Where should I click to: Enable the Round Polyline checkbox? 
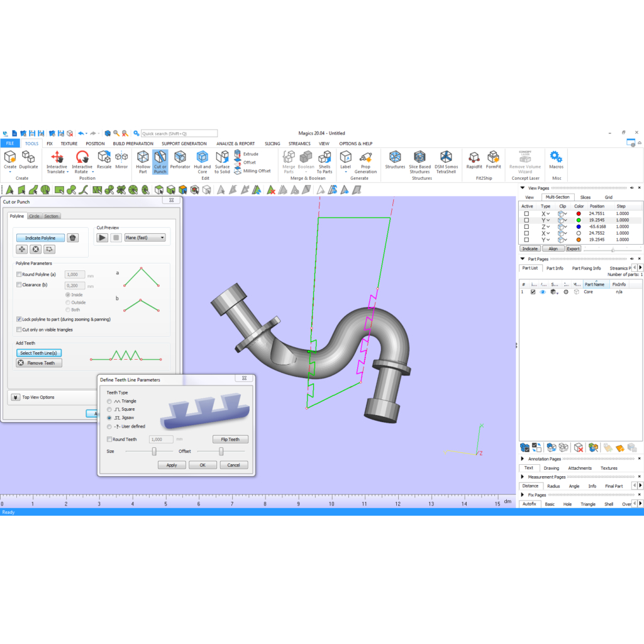(x=19, y=274)
